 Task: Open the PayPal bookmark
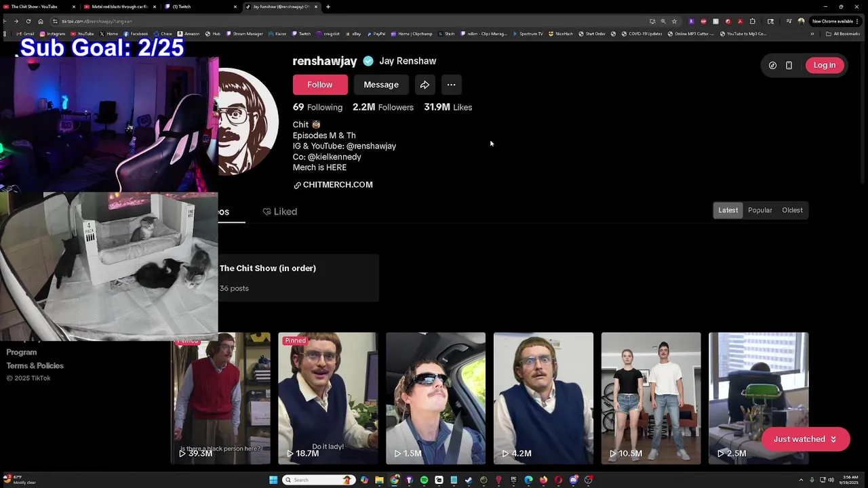coord(376,33)
